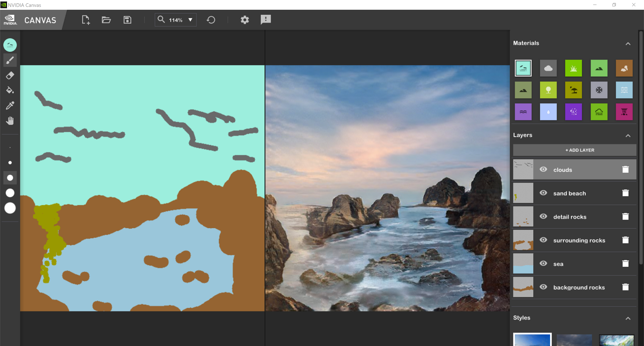Select the Snow material
The image size is (644, 346).
point(599,90)
